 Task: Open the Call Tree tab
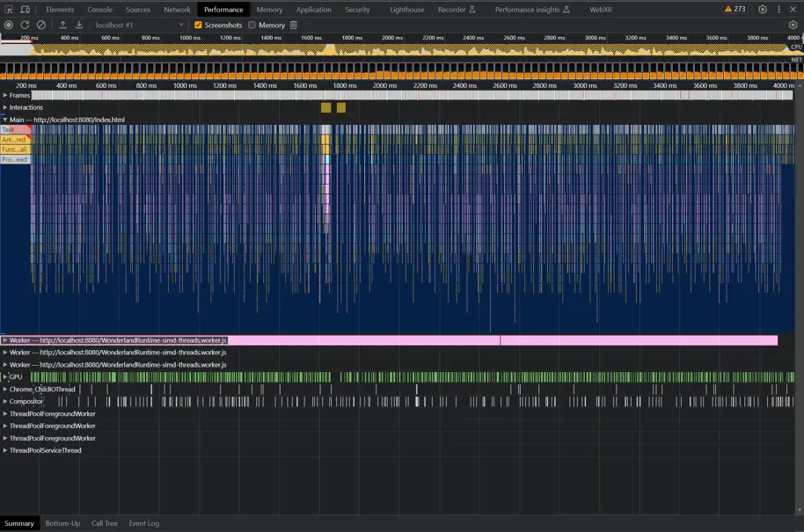[105, 523]
